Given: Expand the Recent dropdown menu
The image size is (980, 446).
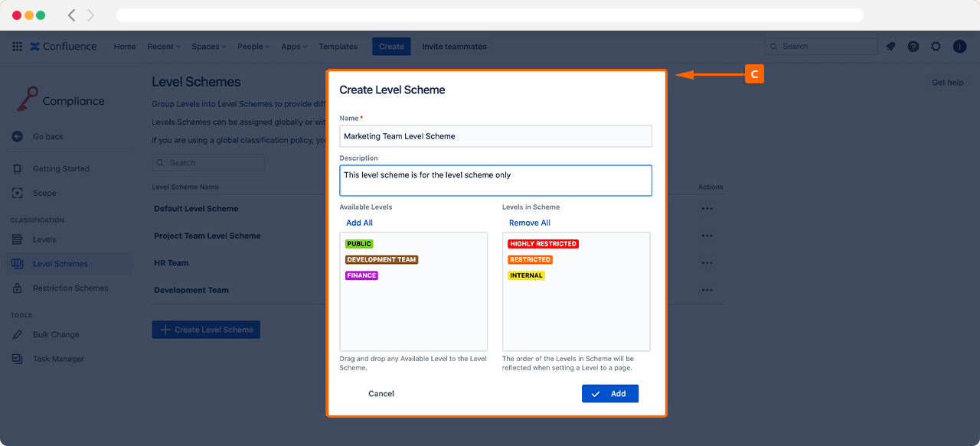Looking at the screenshot, I should coord(164,47).
